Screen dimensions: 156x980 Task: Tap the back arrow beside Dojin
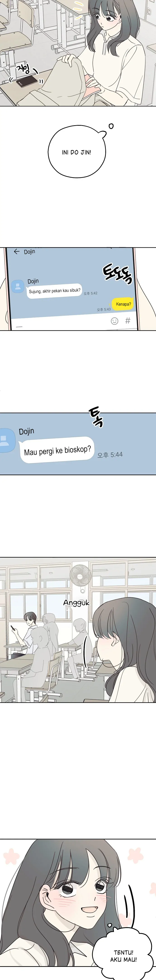click(16, 252)
